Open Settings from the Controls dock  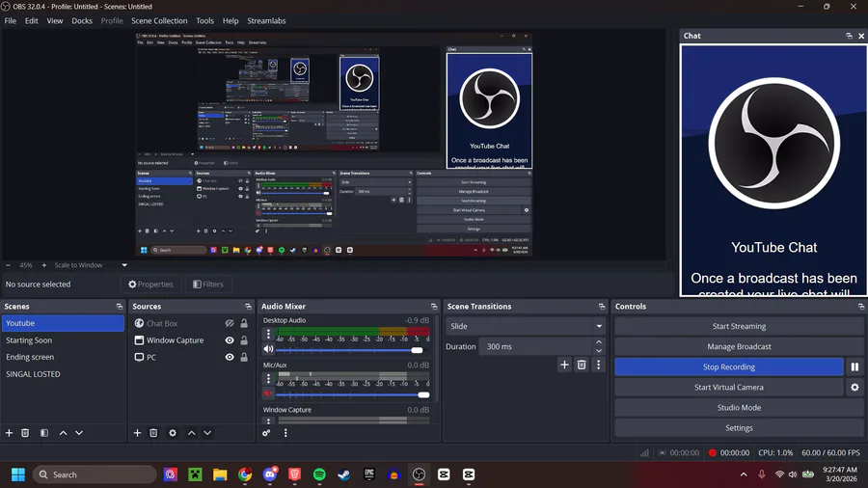click(739, 427)
